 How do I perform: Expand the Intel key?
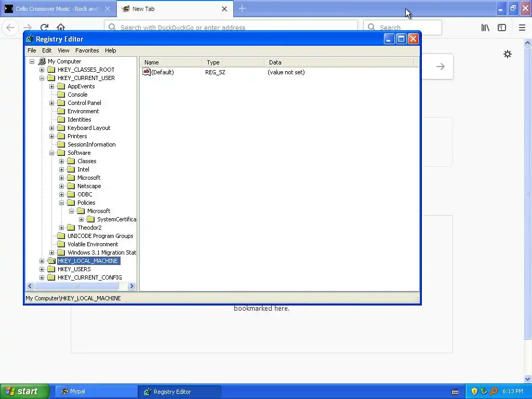click(x=61, y=169)
